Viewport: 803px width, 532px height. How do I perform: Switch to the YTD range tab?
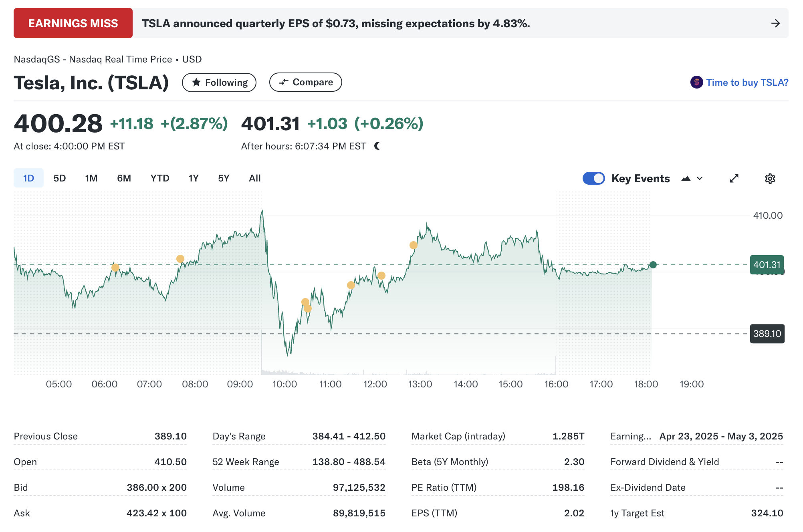pyautogui.click(x=160, y=178)
